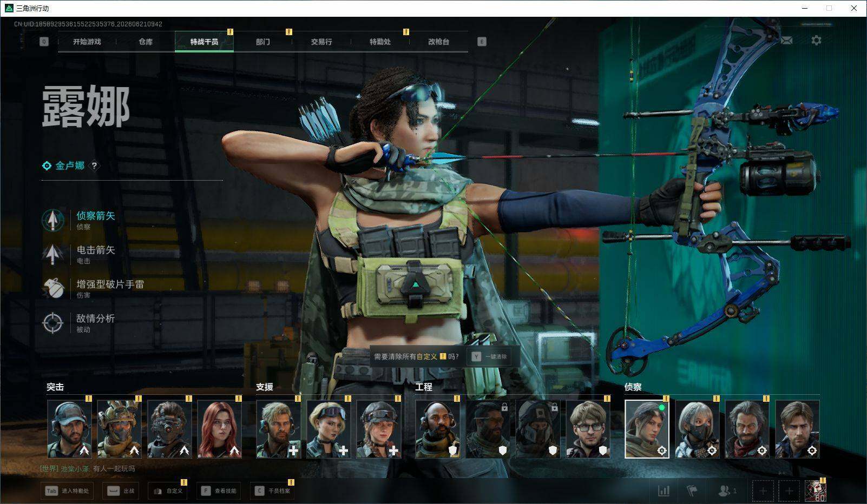Select bald bearded 工程 operator
The height and width of the screenshot is (504, 867).
pos(438,429)
